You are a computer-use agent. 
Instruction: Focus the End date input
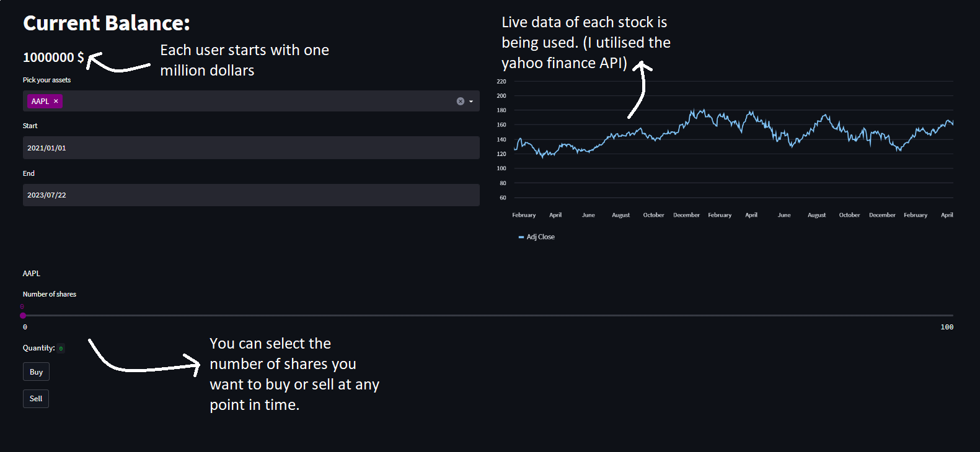[x=251, y=195]
